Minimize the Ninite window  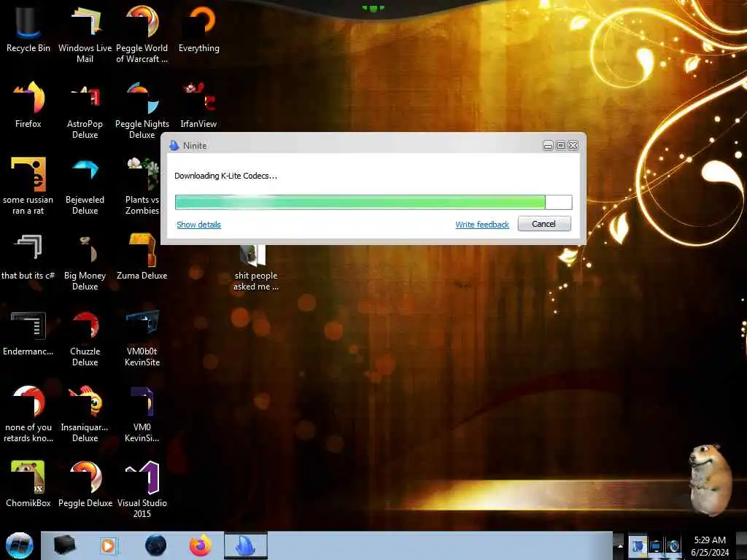(548, 145)
